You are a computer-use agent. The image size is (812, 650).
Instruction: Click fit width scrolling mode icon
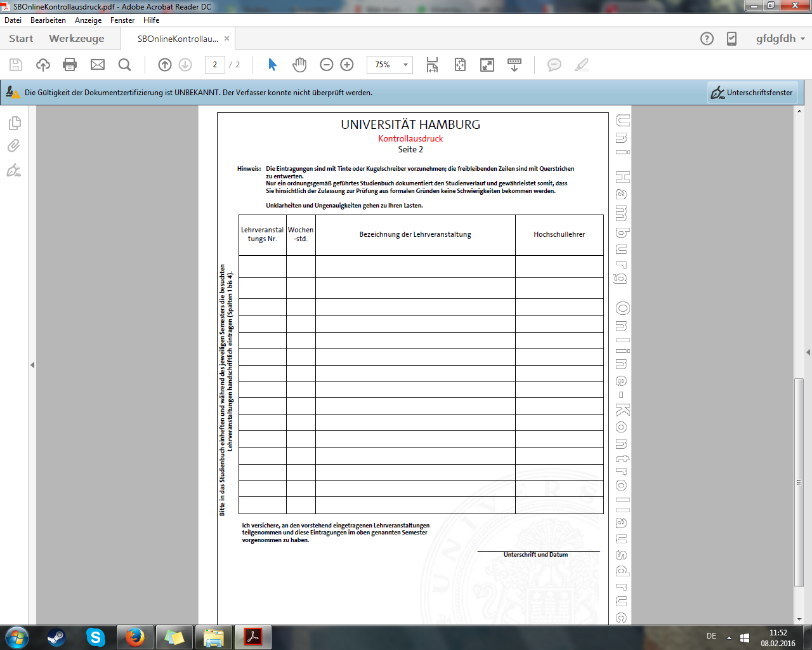[433, 65]
